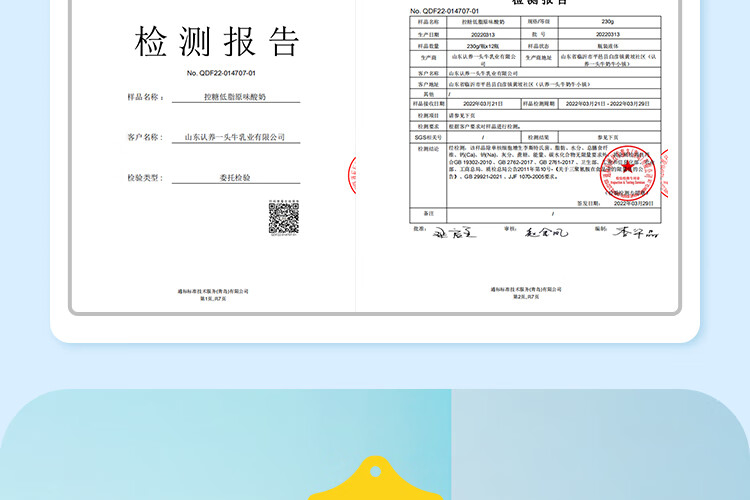This screenshot has width=750, height=500.
Task: Click the 审核 reviewer signature
Action: pyautogui.click(x=546, y=233)
